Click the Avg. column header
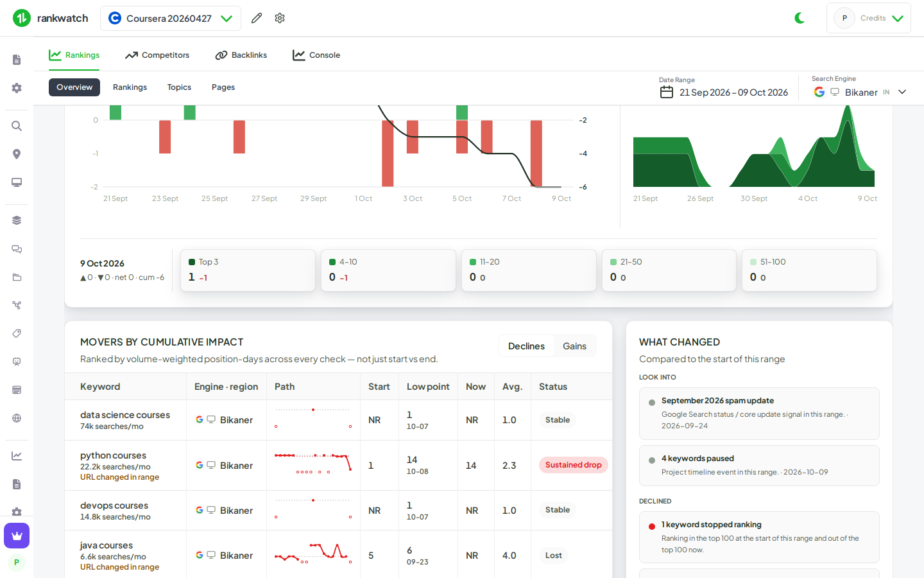Image resolution: width=924 pixels, height=578 pixels. pyautogui.click(x=512, y=387)
